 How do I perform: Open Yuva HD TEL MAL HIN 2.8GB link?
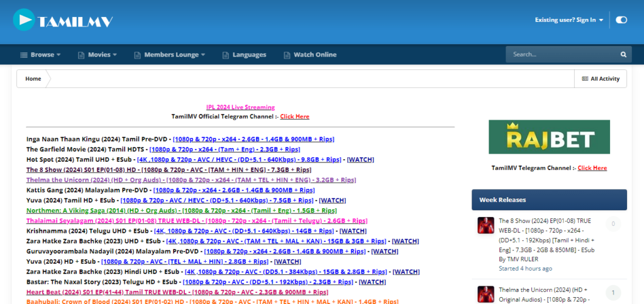point(185,262)
